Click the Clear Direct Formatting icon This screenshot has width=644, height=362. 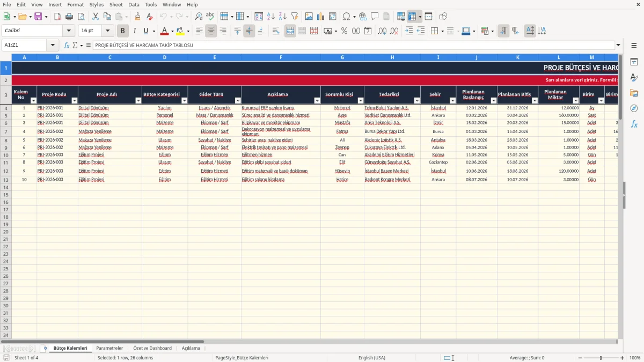point(150,17)
